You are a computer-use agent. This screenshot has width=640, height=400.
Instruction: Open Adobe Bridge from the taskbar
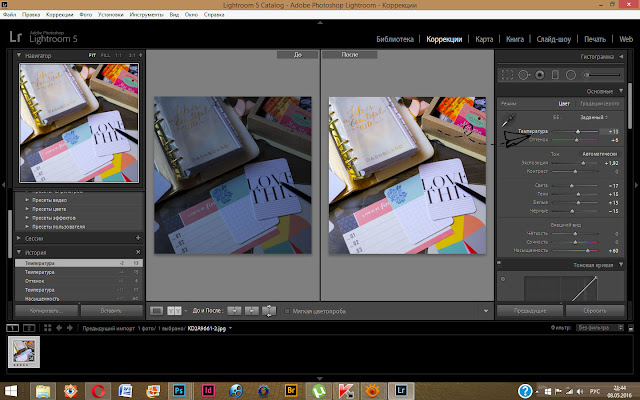[291, 391]
